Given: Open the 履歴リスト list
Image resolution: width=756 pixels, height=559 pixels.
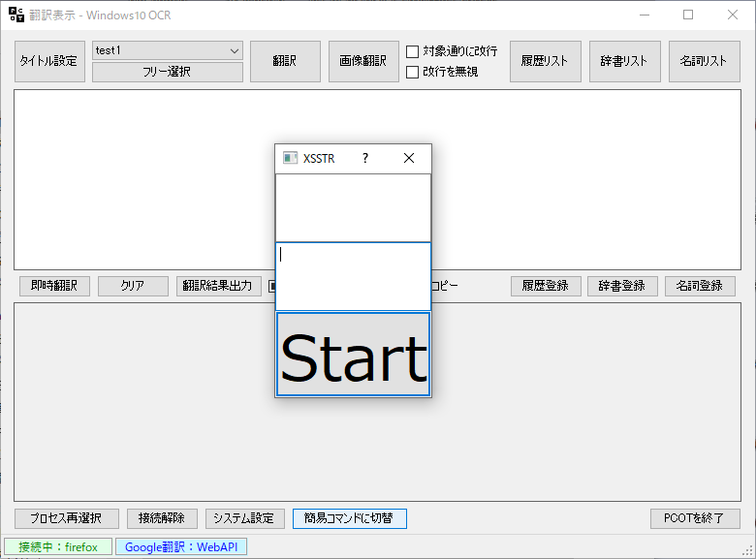Looking at the screenshot, I should click(x=546, y=61).
